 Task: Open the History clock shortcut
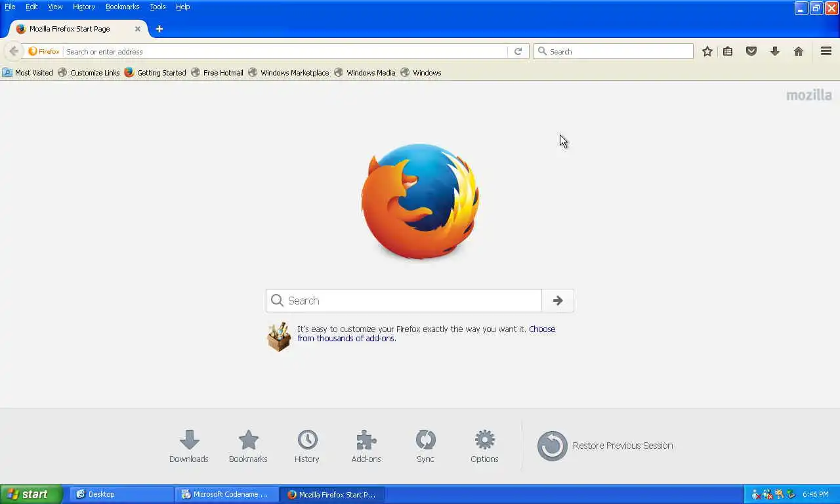click(x=307, y=446)
